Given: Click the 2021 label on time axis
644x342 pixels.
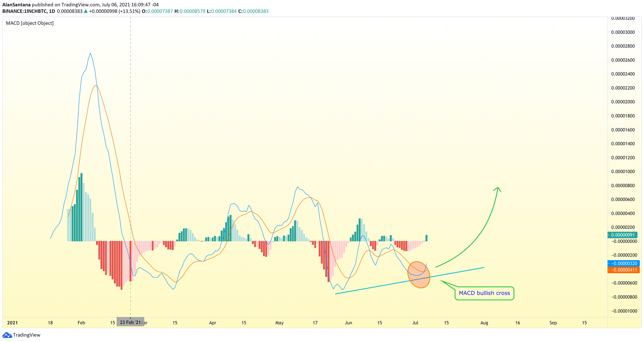Looking at the screenshot, I should coord(12,323).
